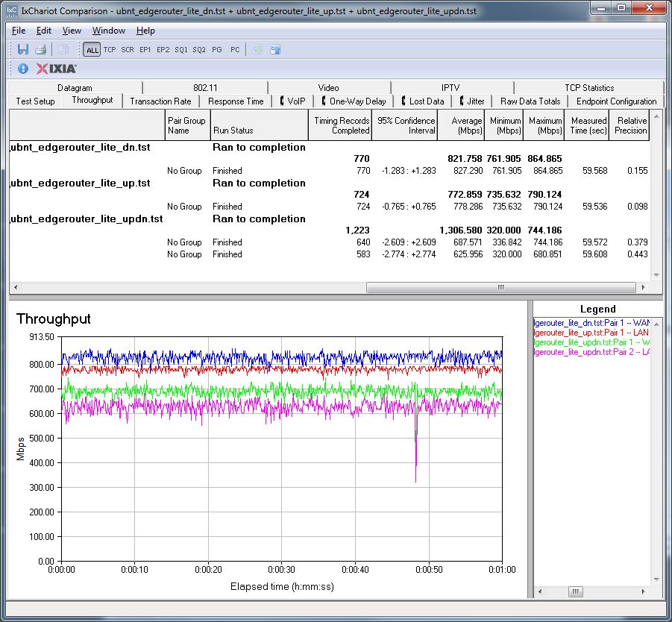Click the blue export toolbar icon
This screenshot has height=622, width=672.
click(275, 50)
